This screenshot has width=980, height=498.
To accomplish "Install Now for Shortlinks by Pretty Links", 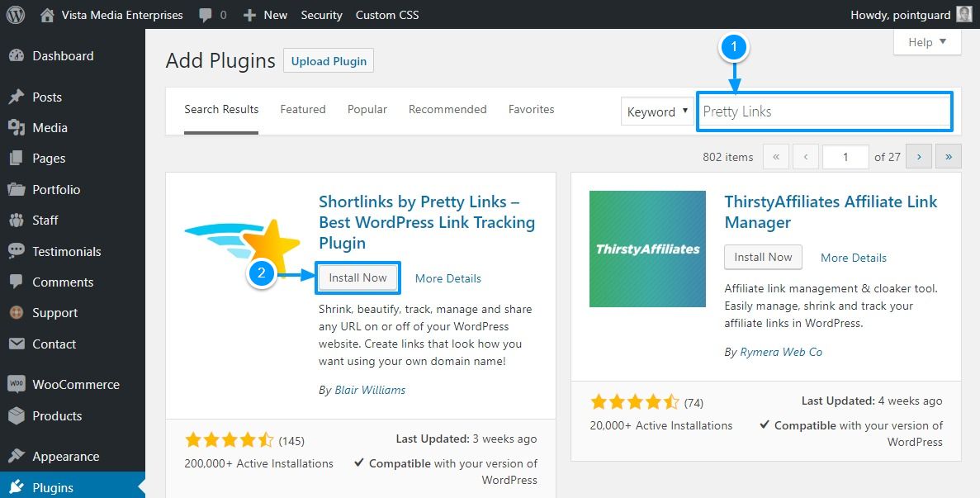I will click(357, 278).
